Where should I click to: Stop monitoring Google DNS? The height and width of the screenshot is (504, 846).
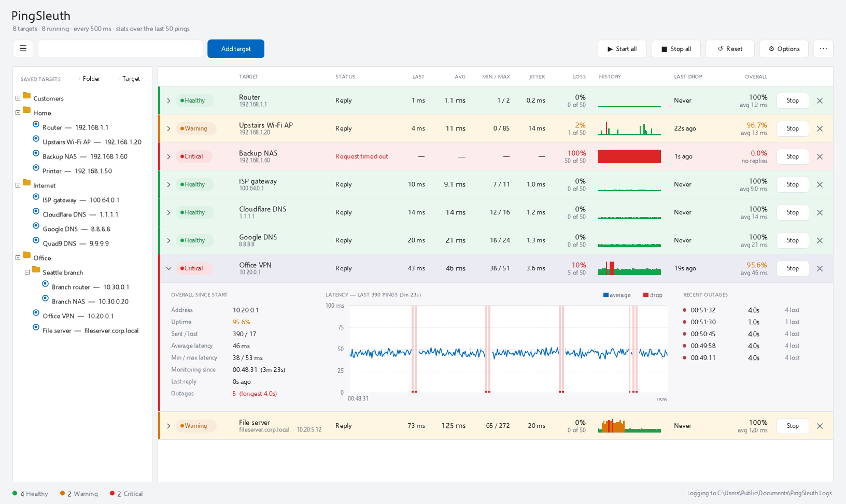click(x=793, y=240)
